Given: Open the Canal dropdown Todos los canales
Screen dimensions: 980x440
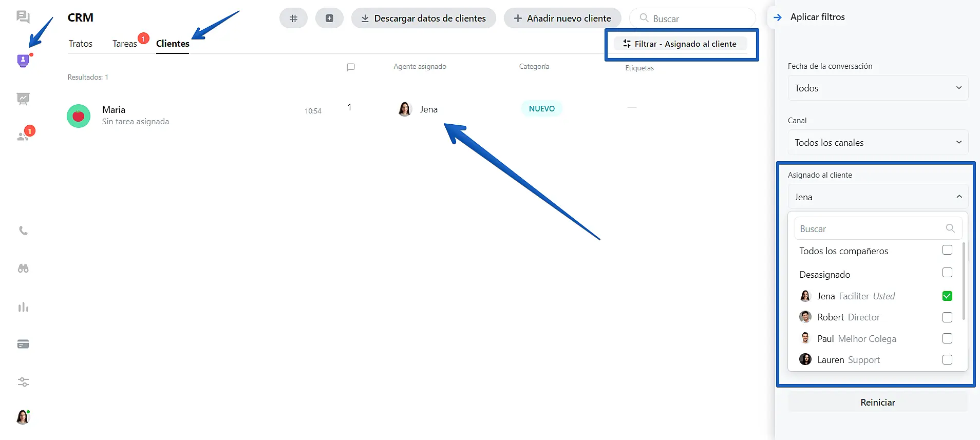Looking at the screenshot, I should pyautogui.click(x=877, y=143).
